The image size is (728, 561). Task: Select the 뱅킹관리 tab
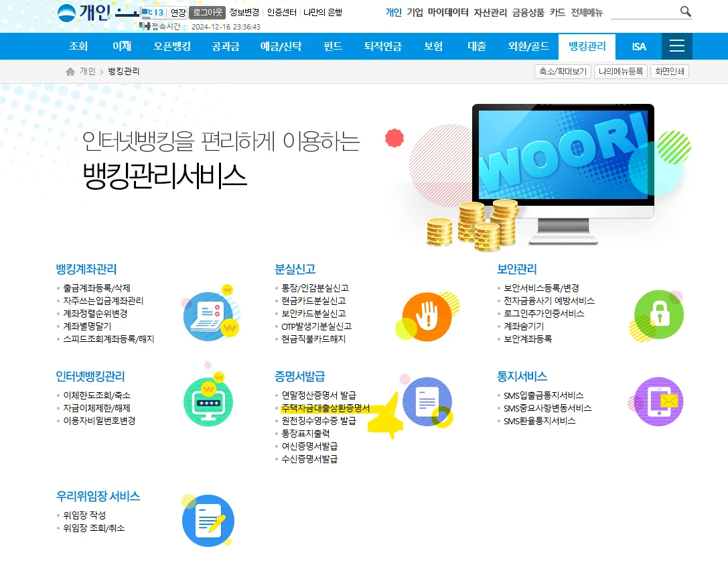[587, 46]
